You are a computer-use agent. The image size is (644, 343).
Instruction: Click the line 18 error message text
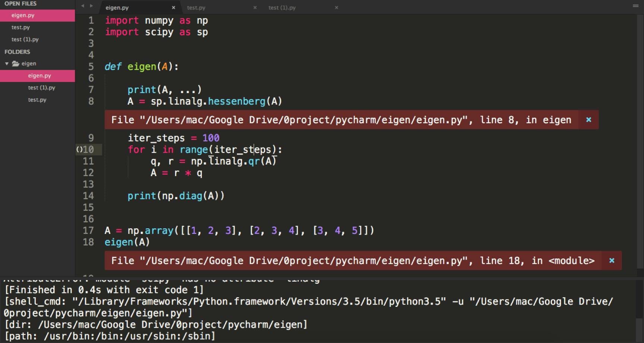[353, 261]
